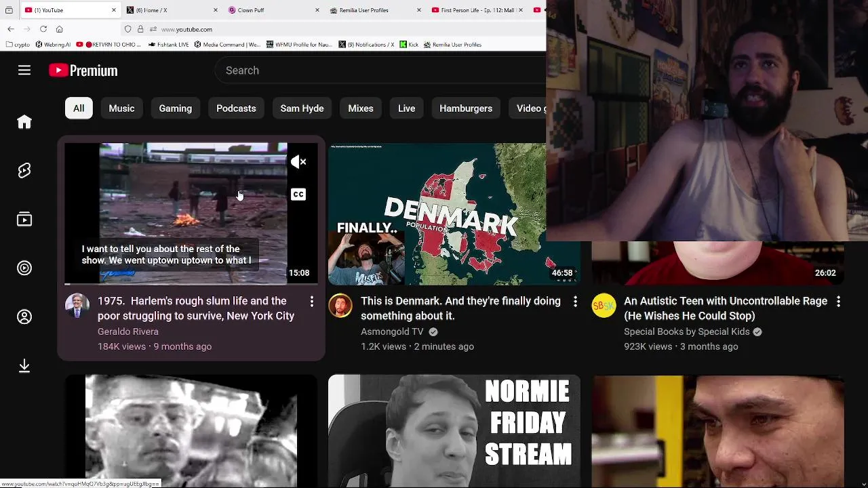This screenshot has height=488, width=868.
Task: Open Asmongold TV channel avatar
Action: (340, 306)
